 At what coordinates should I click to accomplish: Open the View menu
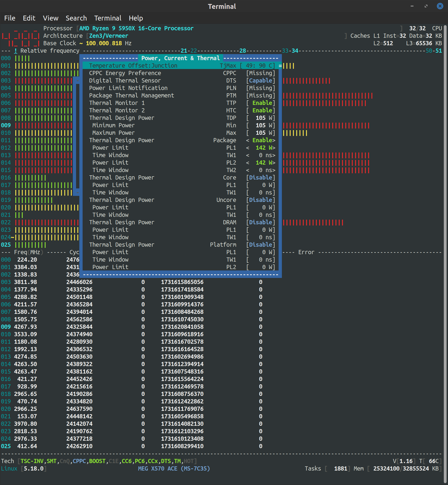[x=50, y=18]
